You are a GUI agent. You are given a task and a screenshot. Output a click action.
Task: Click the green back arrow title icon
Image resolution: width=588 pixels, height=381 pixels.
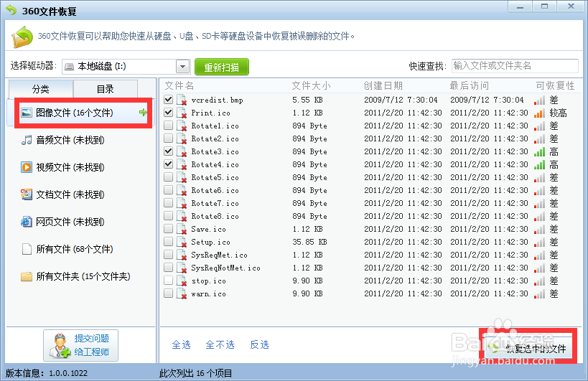[11, 10]
